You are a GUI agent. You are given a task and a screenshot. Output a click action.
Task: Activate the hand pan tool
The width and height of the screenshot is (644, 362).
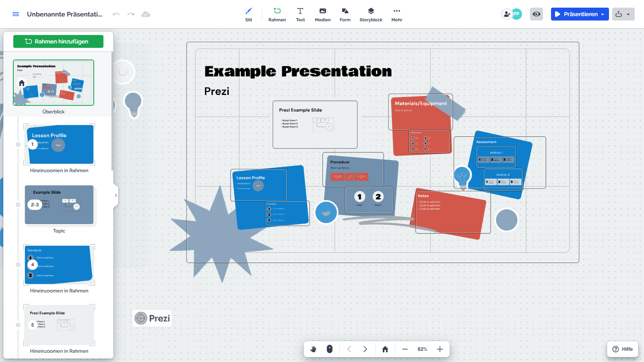(x=314, y=349)
